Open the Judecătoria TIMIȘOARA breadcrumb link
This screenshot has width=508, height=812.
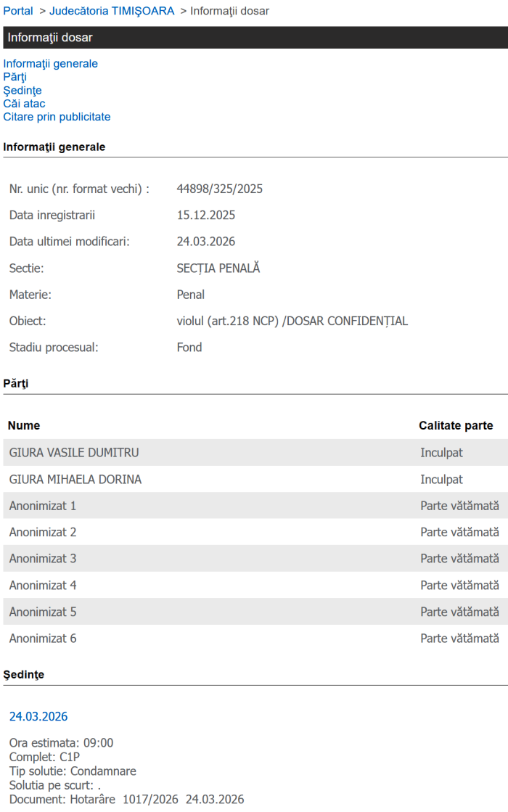coord(112,11)
